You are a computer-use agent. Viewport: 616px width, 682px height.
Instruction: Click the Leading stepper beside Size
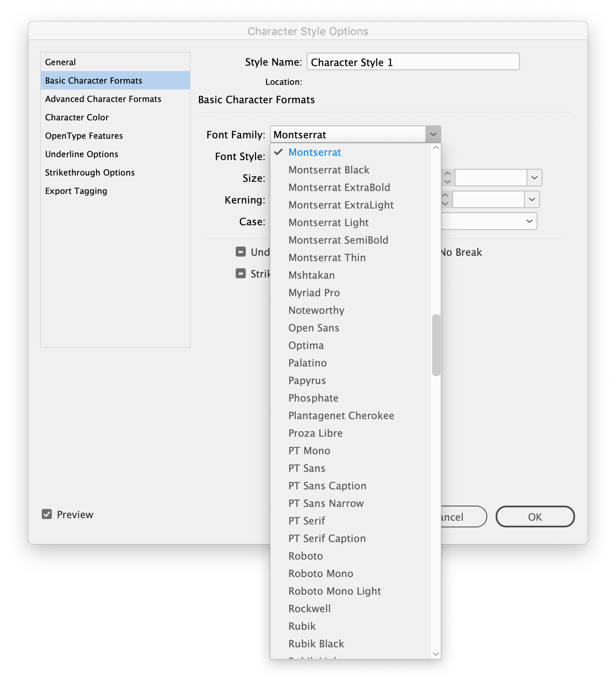(x=448, y=178)
